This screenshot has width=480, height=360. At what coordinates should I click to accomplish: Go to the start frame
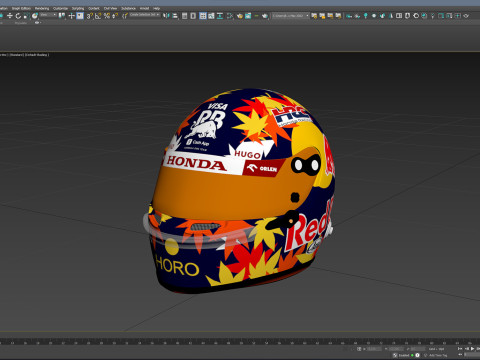tap(460, 349)
